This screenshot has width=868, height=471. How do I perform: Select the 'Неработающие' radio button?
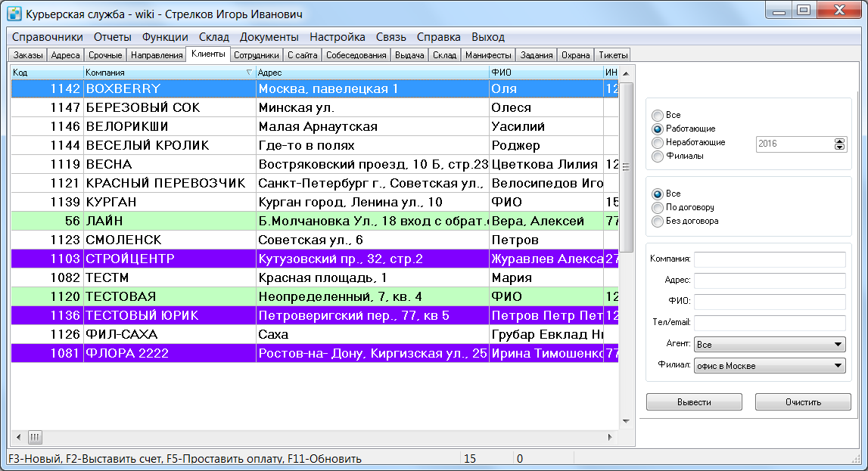coord(657,143)
